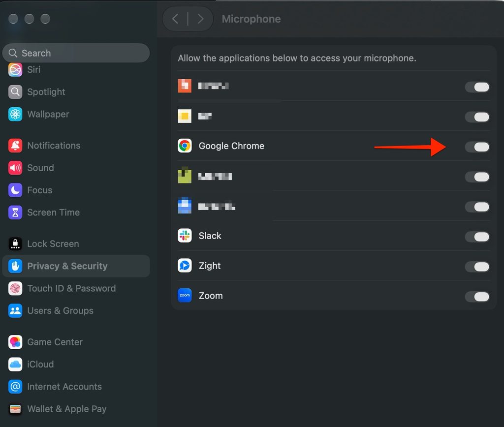Toggle switch for blurred blue app

click(477, 207)
